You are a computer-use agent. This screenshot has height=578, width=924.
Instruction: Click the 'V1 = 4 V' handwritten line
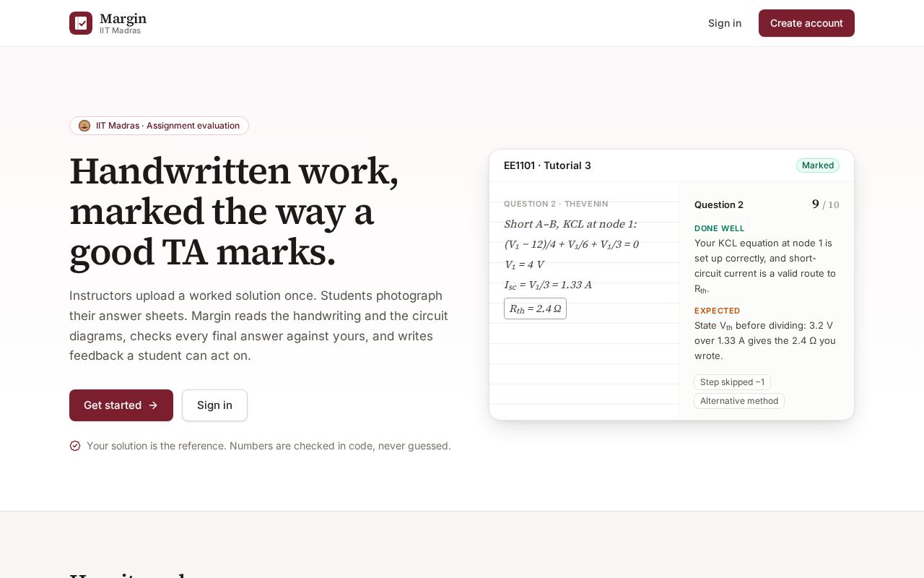click(524, 264)
